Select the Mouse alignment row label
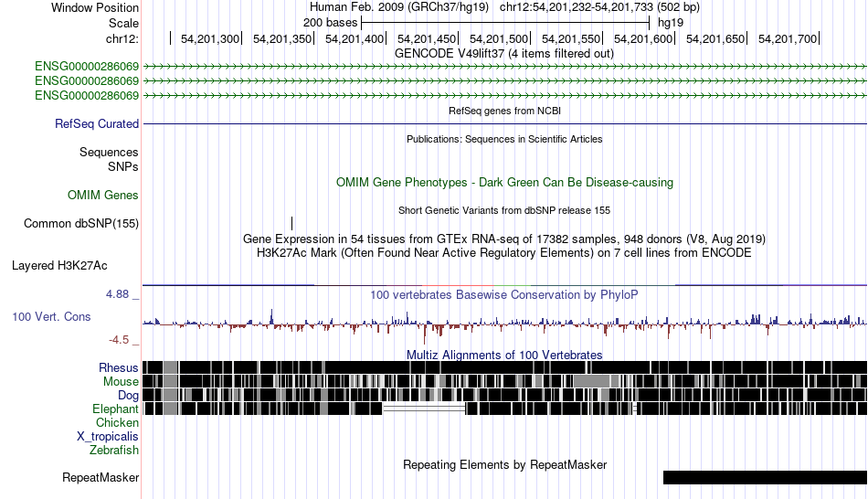 (121, 382)
